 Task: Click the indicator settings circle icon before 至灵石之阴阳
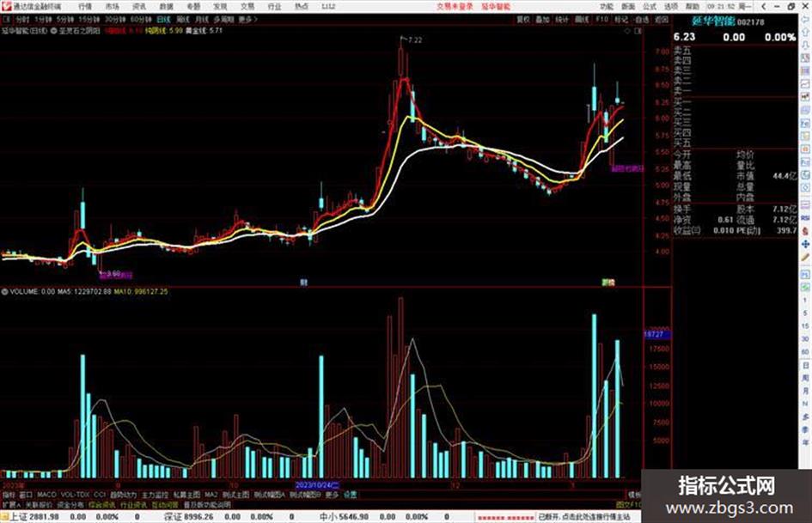(54, 31)
